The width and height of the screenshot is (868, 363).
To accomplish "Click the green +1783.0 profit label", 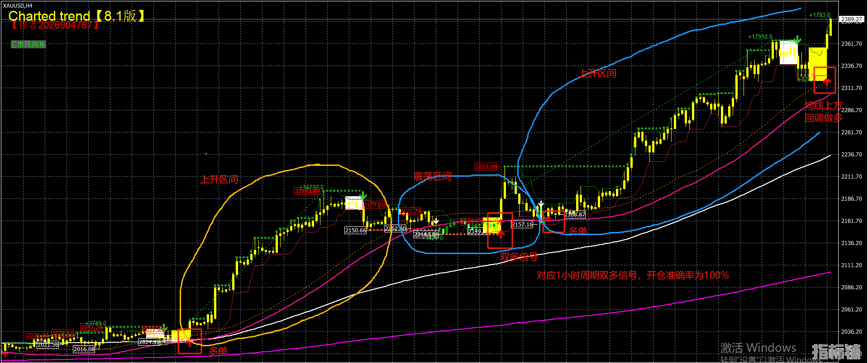I will 820,15.
